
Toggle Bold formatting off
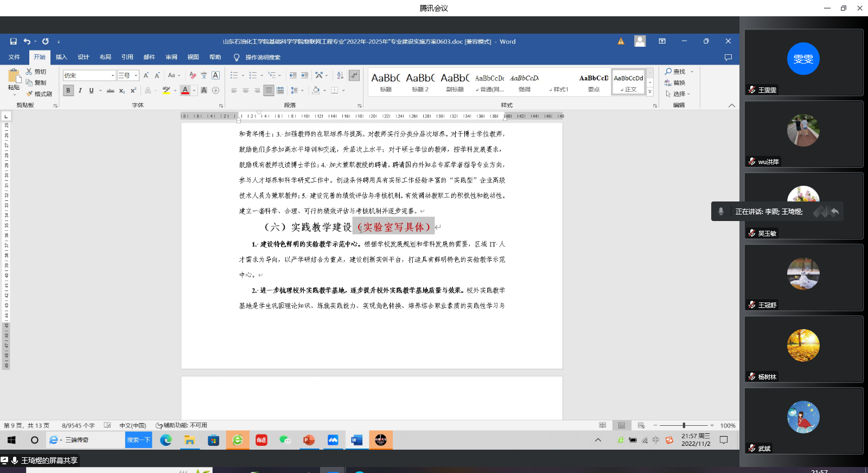click(68, 91)
